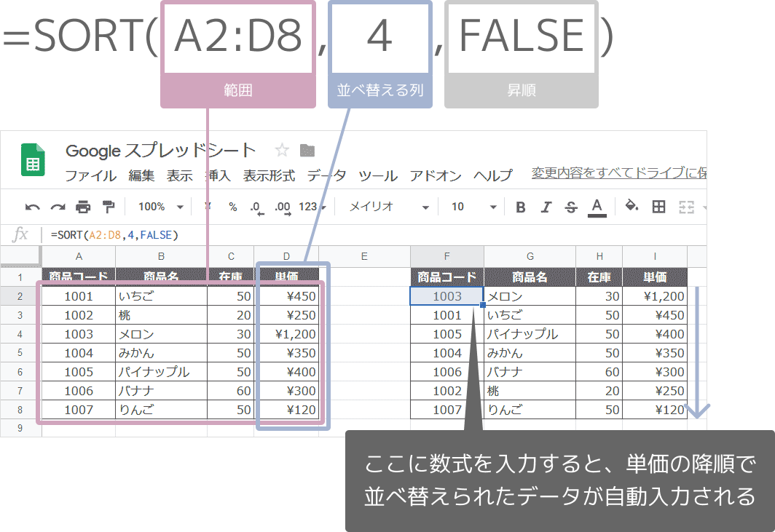Screen dimensions: 775x532
Task: Open the fill color paint bucket
Action: click(632, 205)
